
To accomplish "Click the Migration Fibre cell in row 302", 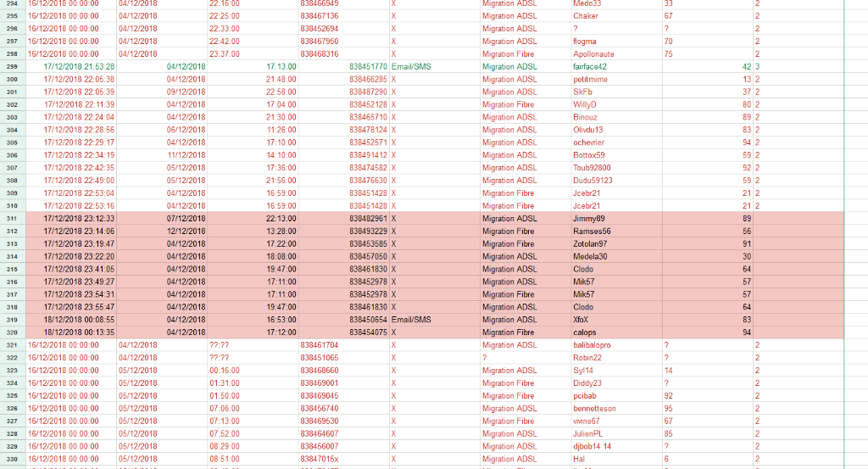I will tap(509, 104).
